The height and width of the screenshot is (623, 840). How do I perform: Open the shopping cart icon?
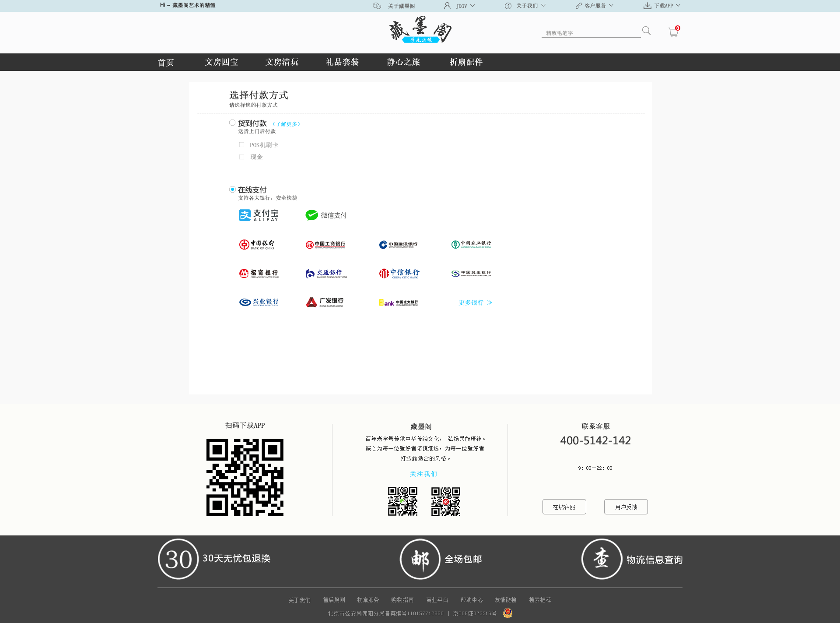673,32
